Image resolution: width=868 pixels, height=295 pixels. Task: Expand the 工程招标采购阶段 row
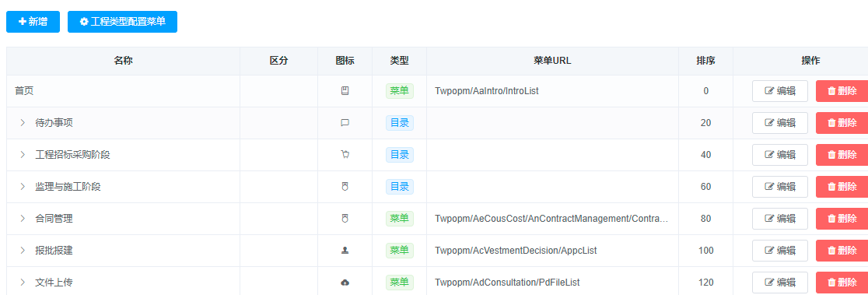coord(23,155)
